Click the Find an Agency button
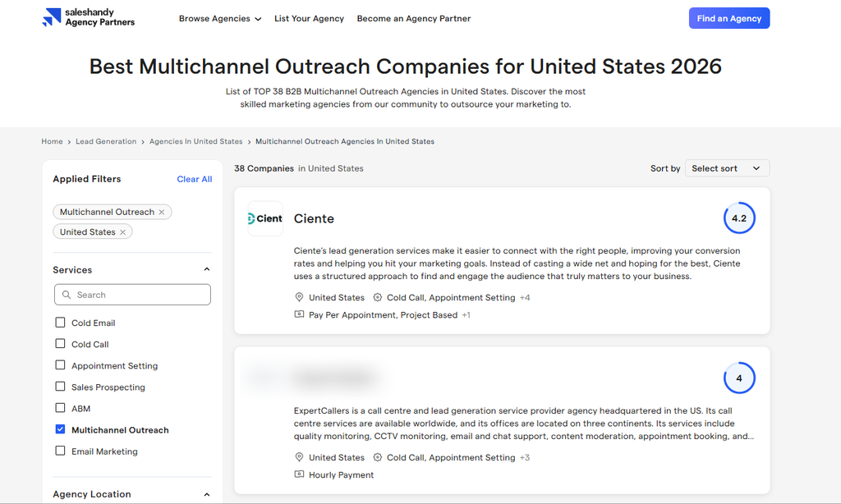Image resolution: width=841 pixels, height=504 pixels. 729,18
